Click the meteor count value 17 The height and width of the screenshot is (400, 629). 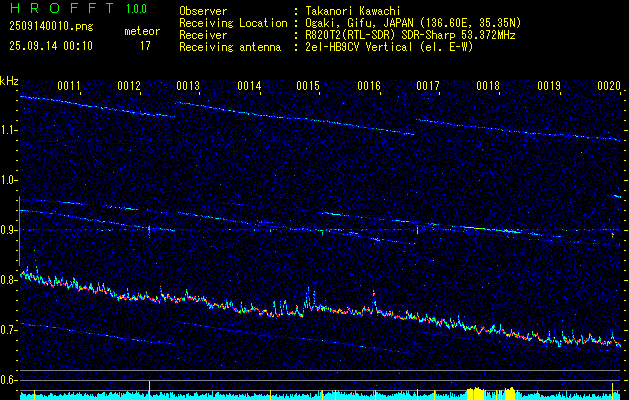tap(145, 46)
